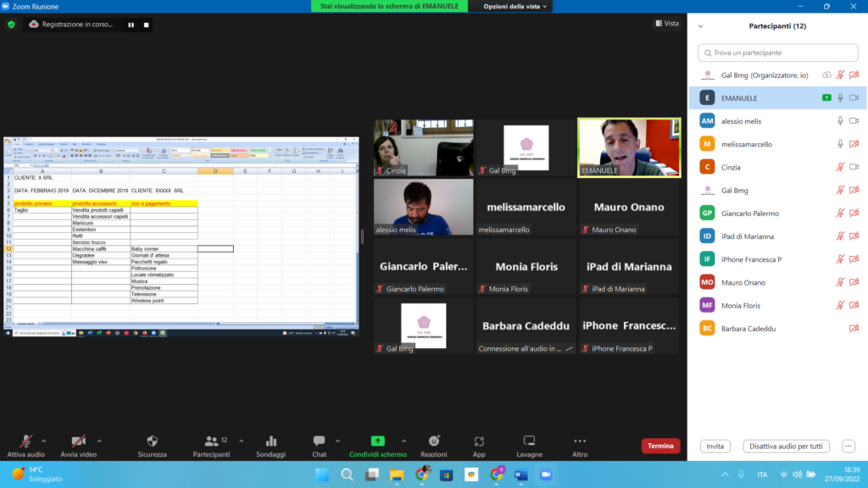Viewport: 868px width, 488px height.
Task: Click the Trova un partecipante search field
Action: [x=777, y=53]
